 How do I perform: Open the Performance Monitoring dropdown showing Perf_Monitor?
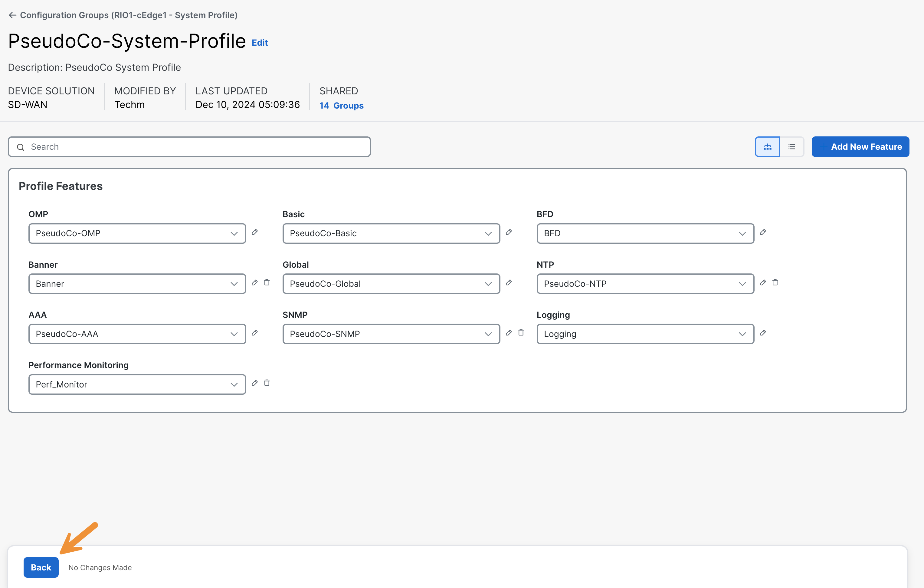tap(137, 384)
